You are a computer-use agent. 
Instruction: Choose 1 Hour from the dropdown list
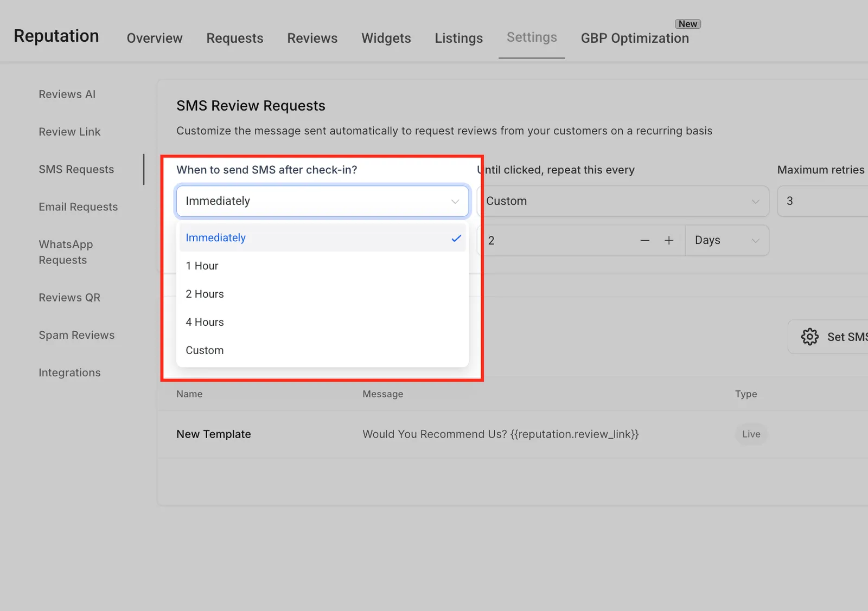click(x=323, y=266)
